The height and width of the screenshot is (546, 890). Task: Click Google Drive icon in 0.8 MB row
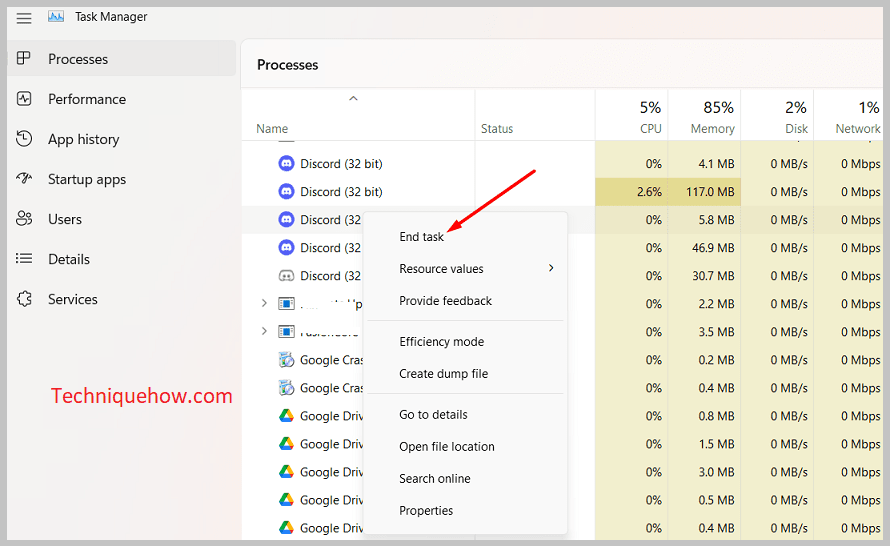[x=286, y=415]
